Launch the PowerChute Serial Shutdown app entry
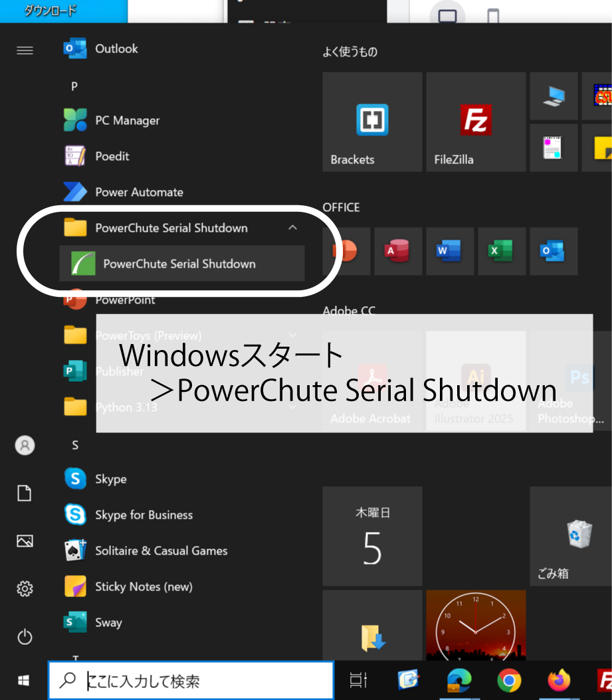The image size is (612, 700). (182, 264)
